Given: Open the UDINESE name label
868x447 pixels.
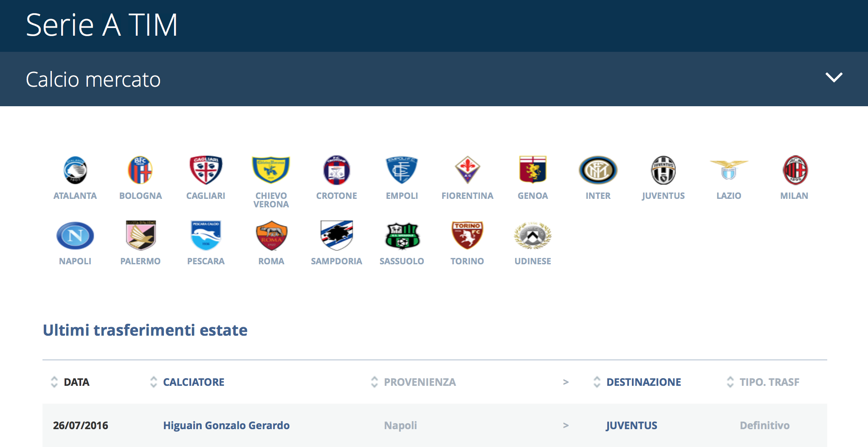Looking at the screenshot, I should pos(533,261).
